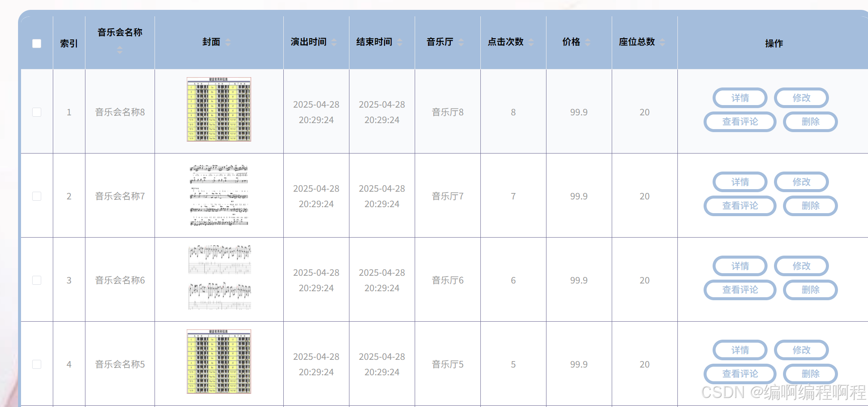Viewport: 868px width, 407px height.
Task: Open 详情 for 音乐会名称5
Action: click(x=740, y=350)
